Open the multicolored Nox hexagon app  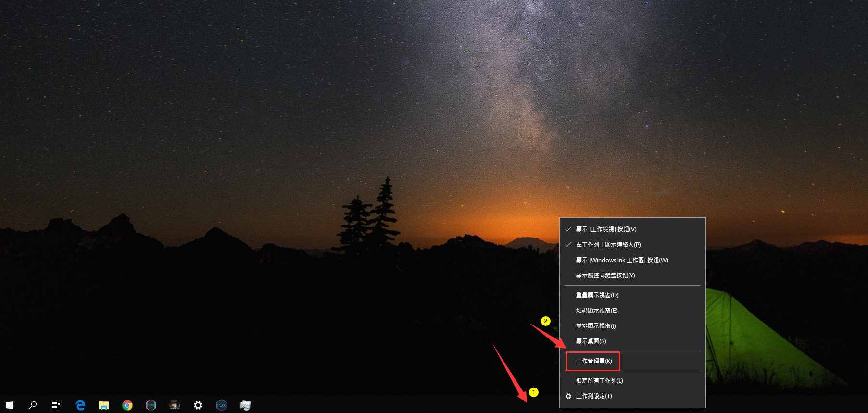(151, 405)
